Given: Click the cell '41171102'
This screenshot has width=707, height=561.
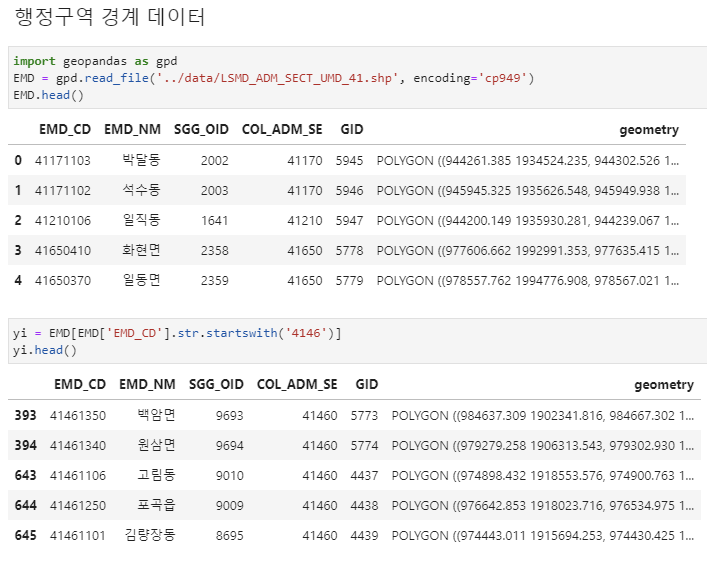Looking at the screenshot, I should pyautogui.click(x=63, y=190).
